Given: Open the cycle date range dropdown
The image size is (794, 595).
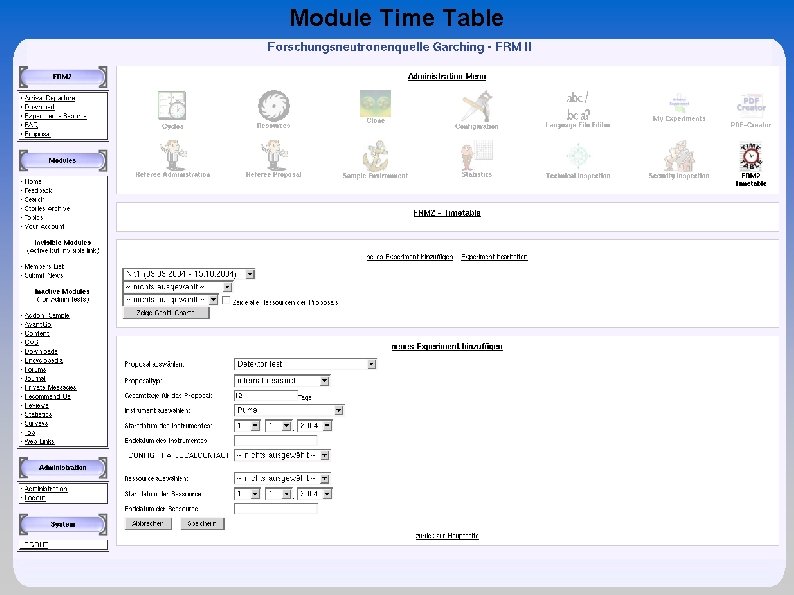Looking at the screenshot, I should tap(188, 274).
